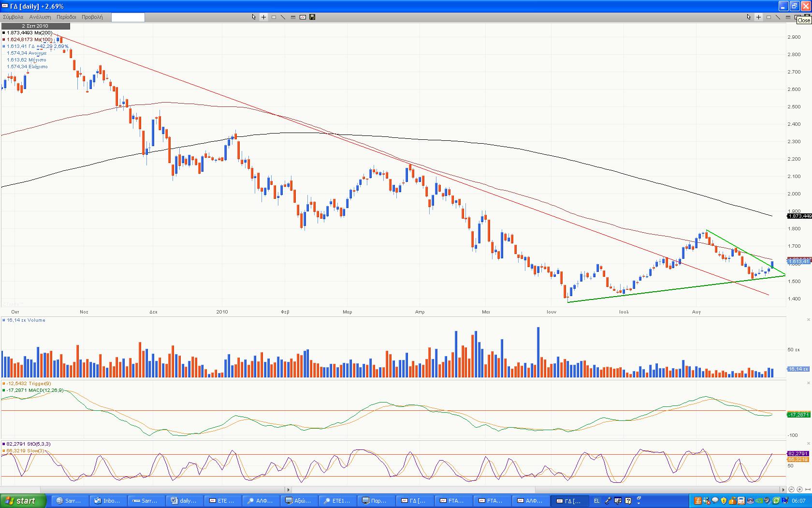Viewport: 812px width, 508px height.
Task: Open the Ανάλυση menu
Action: click(x=40, y=17)
